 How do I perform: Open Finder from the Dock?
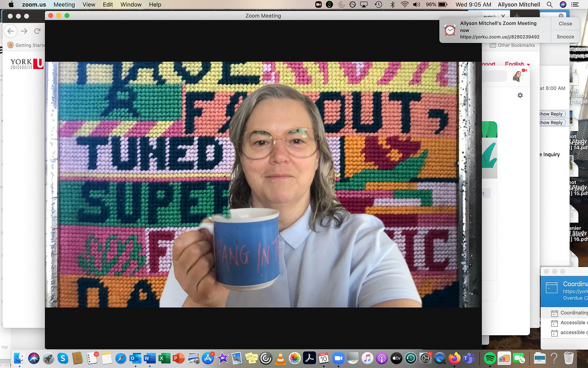[x=19, y=358]
